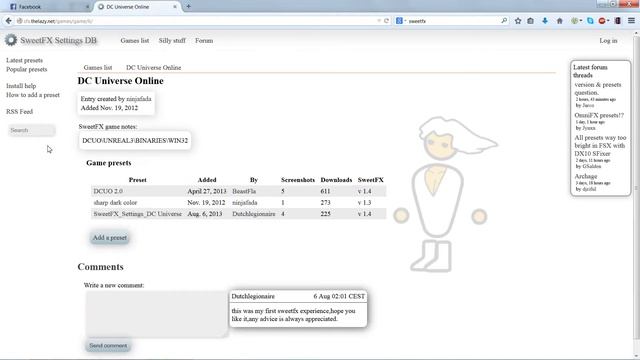
Task: Select the 611 downloads cell
Action: tap(325, 191)
